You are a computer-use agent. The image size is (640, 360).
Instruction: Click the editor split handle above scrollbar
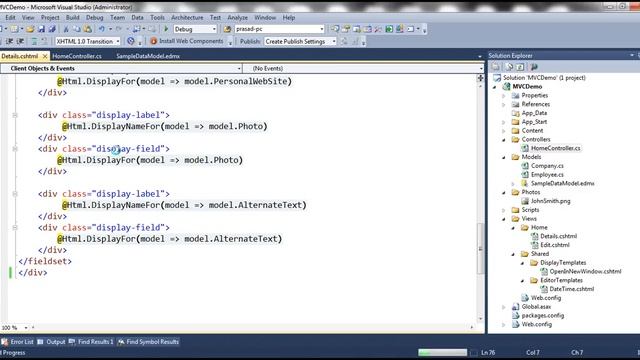(480, 78)
